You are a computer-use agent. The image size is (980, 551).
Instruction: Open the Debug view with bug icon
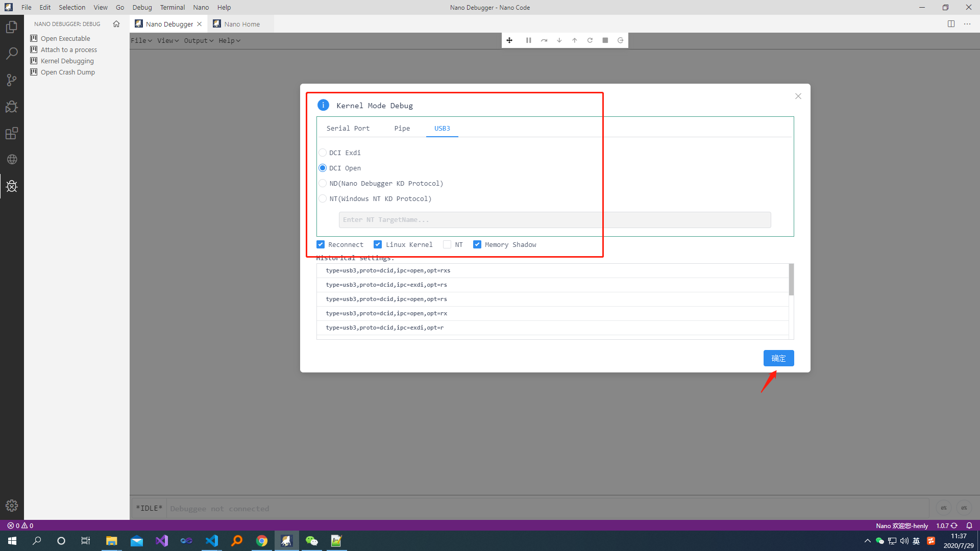tap(12, 107)
